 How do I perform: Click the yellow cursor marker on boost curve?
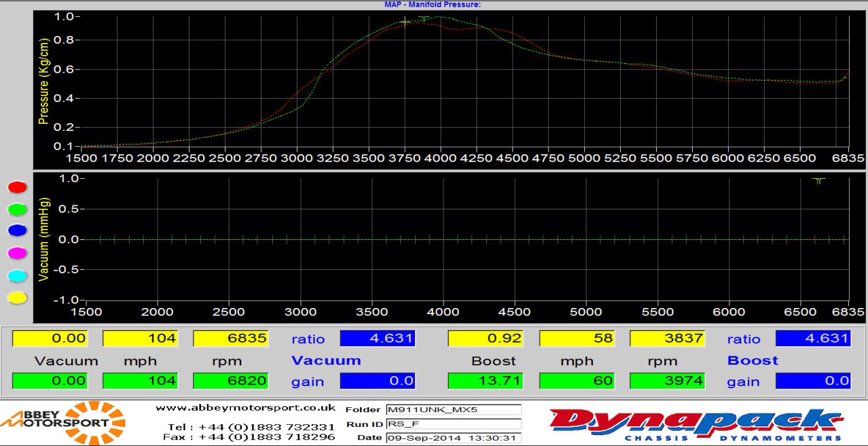point(405,22)
